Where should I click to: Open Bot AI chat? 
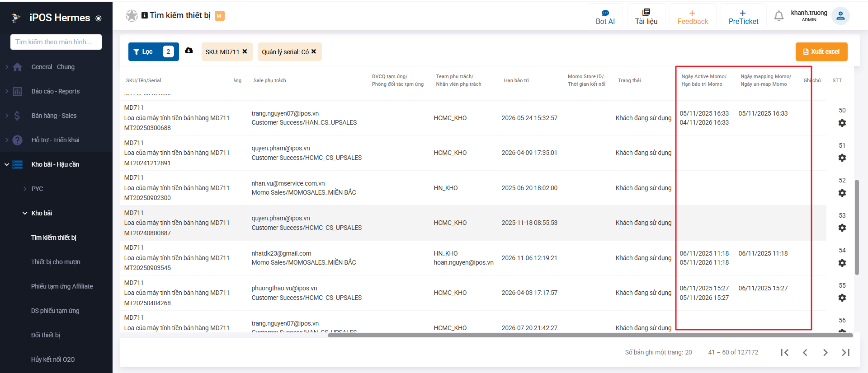[605, 17]
